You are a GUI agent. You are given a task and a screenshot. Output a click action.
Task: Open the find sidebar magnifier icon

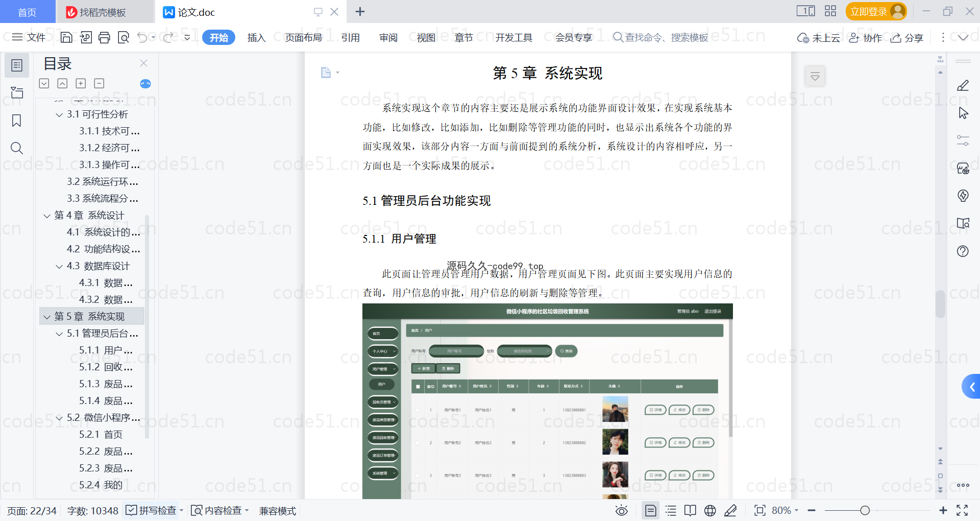pyautogui.click(x=17, y=148)
